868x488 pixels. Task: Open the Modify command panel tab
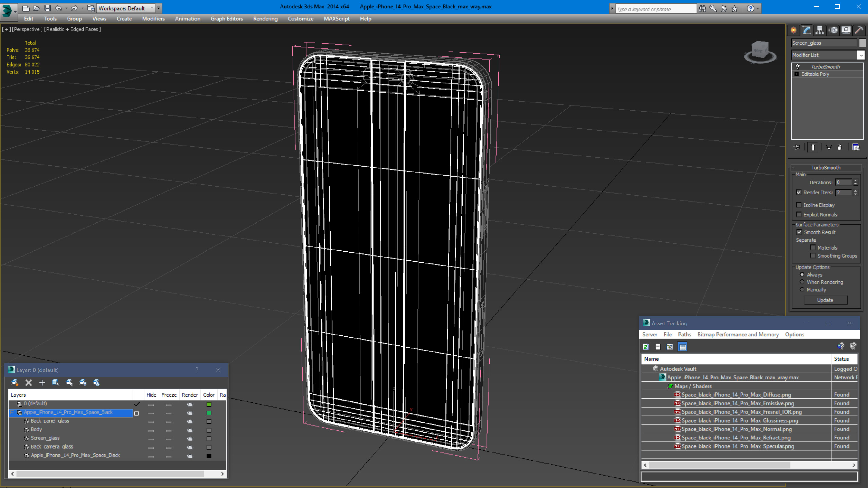click(807, 30)
